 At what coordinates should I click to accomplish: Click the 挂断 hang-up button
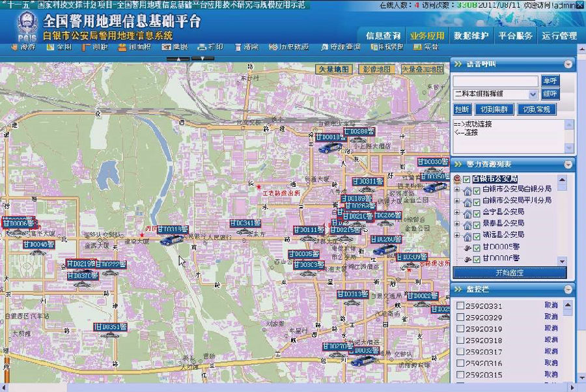462,109
